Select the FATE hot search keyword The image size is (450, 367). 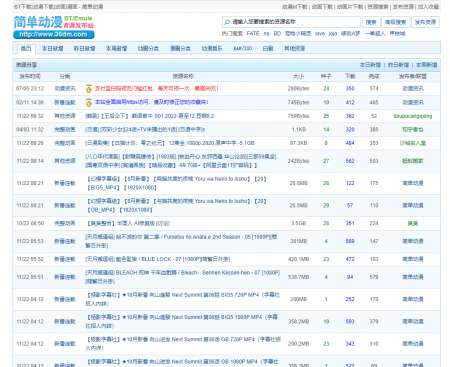pos(253,34)
